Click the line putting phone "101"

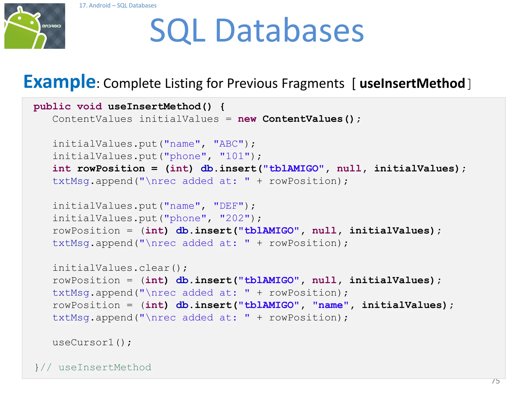[x=157, y=156]
